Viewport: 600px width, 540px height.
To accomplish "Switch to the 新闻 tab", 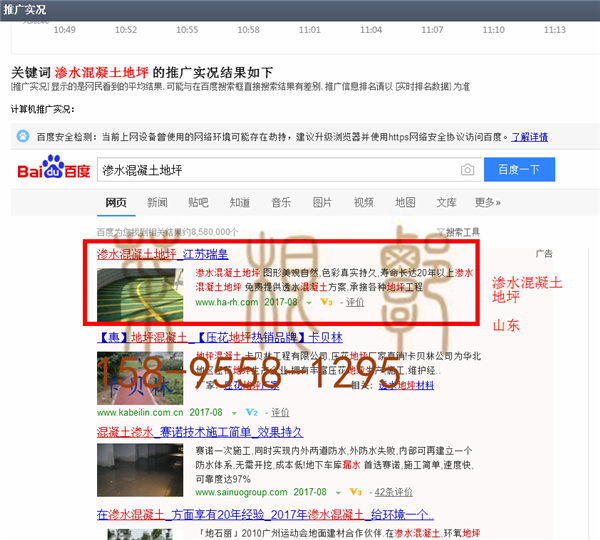I will 157,202.
